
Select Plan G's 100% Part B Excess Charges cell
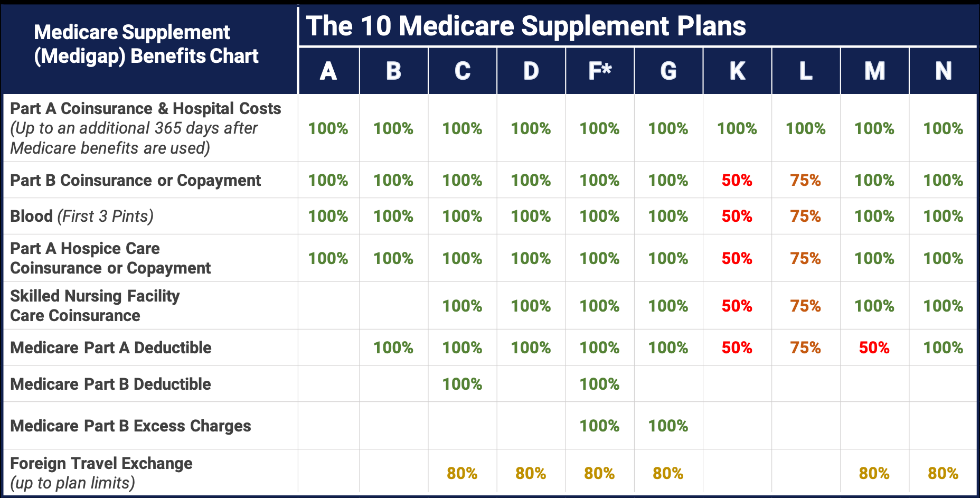[x=668, y=426]
